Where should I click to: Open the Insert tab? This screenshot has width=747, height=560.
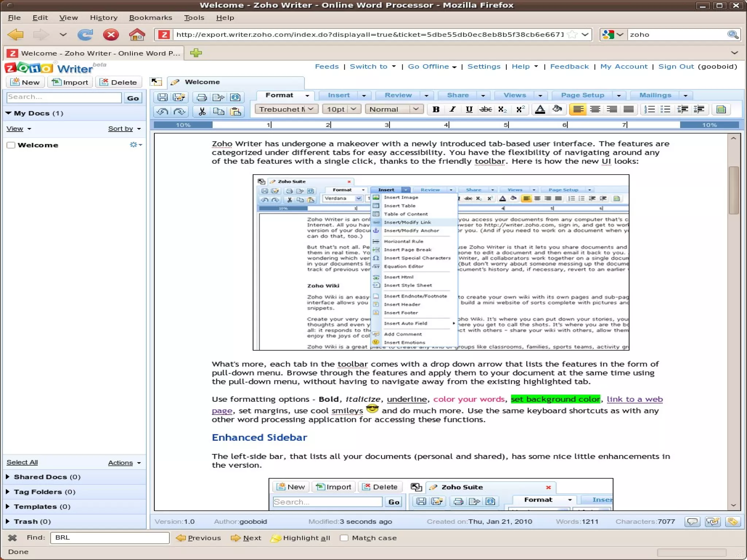(x=338, y=95)
